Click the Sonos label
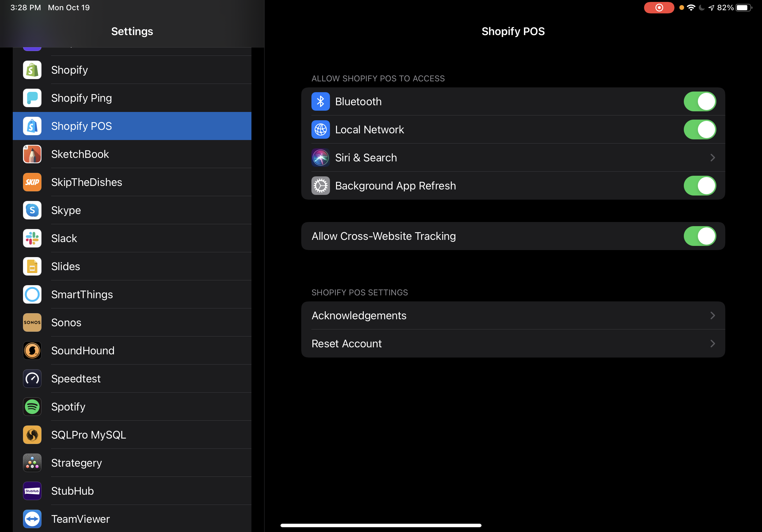Viewport: 762px width, 532px height. point(66,322)
